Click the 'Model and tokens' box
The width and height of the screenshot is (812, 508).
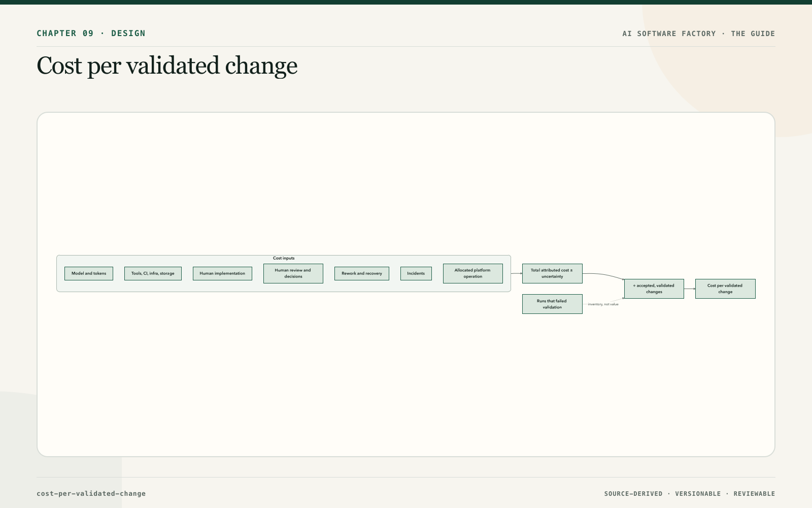pos(89,273)
